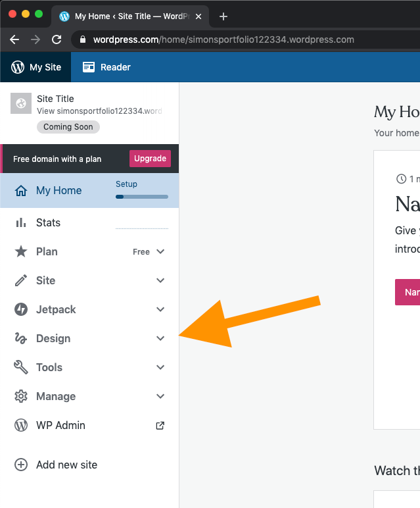Screen dimensions: 420x508
Task: Click the site globe icon beside Site Title
Action: pyautogui.click(x=21, y=103)
